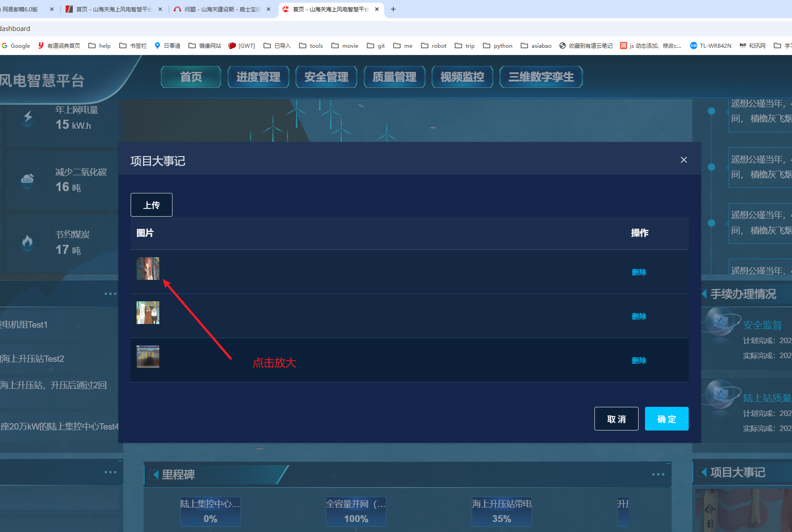The width and height of the screenshot is (792, 532).
Task: Open the 首页 navigation tab
Action: click(191, 77)
